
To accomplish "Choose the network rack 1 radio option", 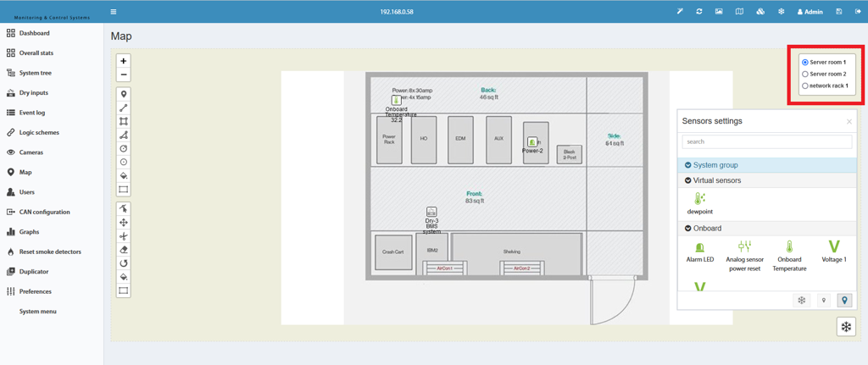I will point(805,86).
